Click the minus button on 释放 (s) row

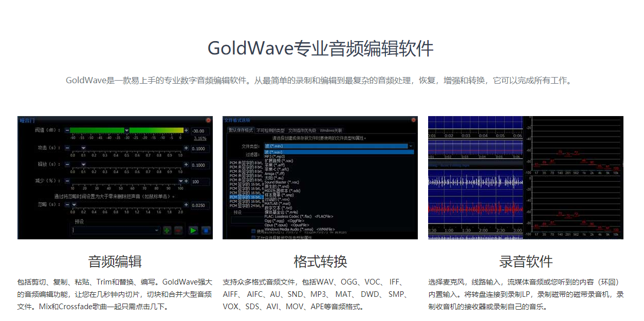pyautogui.click(x=67, y=164)
